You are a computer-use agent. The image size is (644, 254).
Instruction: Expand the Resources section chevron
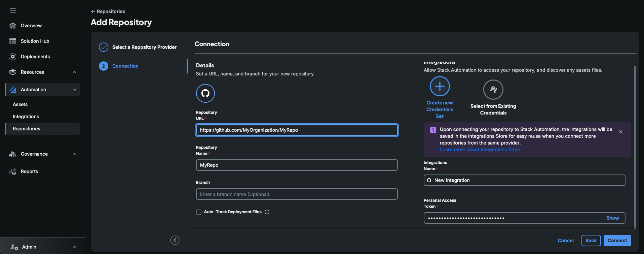tap(75, 72)
